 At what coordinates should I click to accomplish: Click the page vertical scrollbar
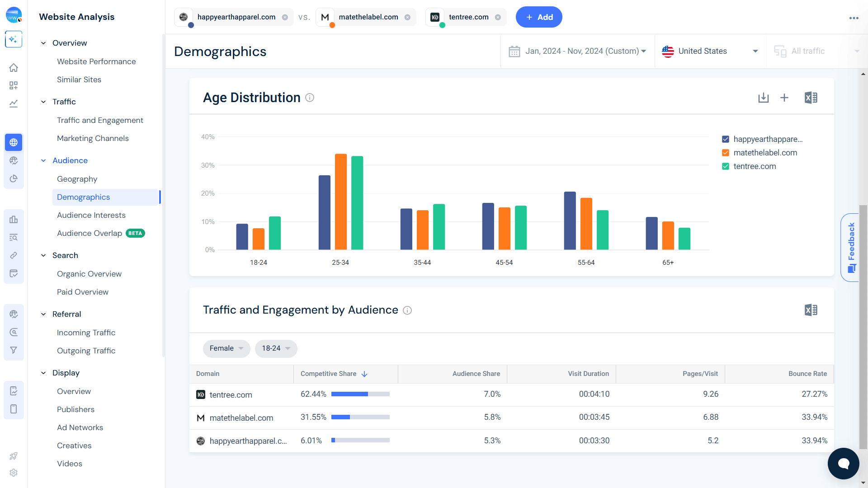click(x=863, y=327)
